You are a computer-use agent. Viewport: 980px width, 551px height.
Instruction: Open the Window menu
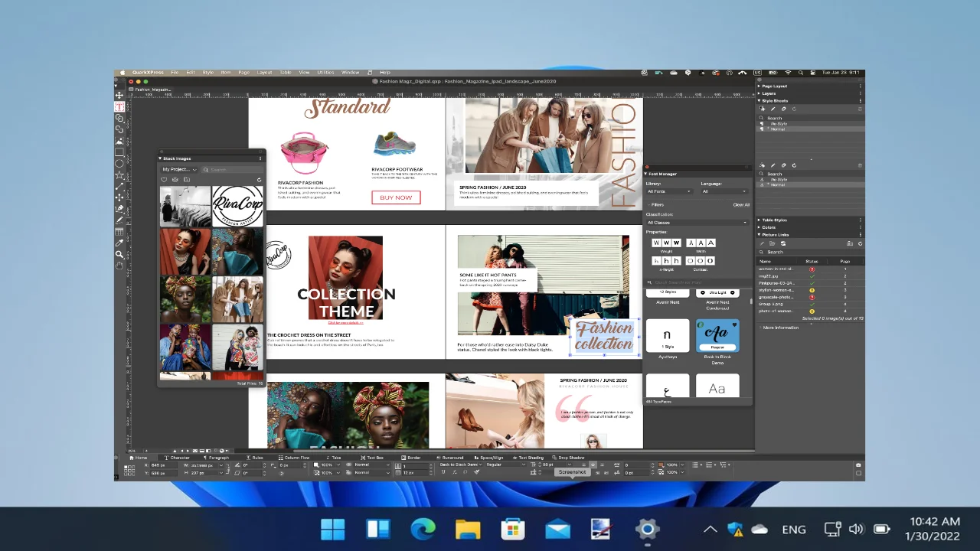coord(350,72)
